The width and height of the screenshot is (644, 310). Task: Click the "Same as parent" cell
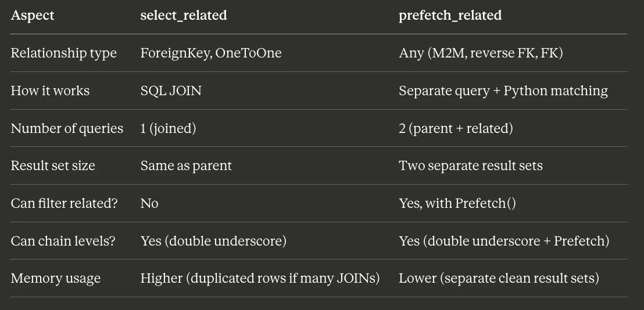coord(186,166)
